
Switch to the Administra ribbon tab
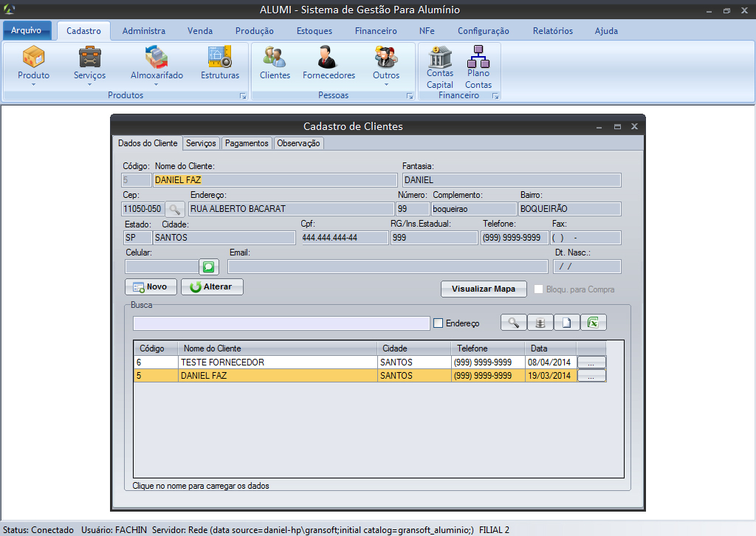(144, 31)
